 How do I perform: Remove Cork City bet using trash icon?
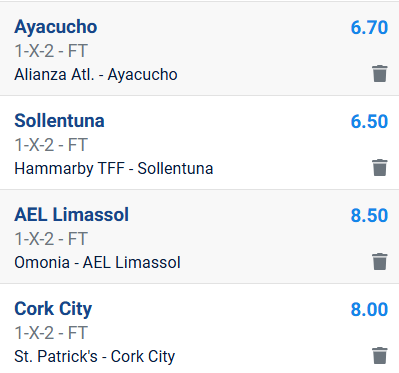[x=380, y=356]
